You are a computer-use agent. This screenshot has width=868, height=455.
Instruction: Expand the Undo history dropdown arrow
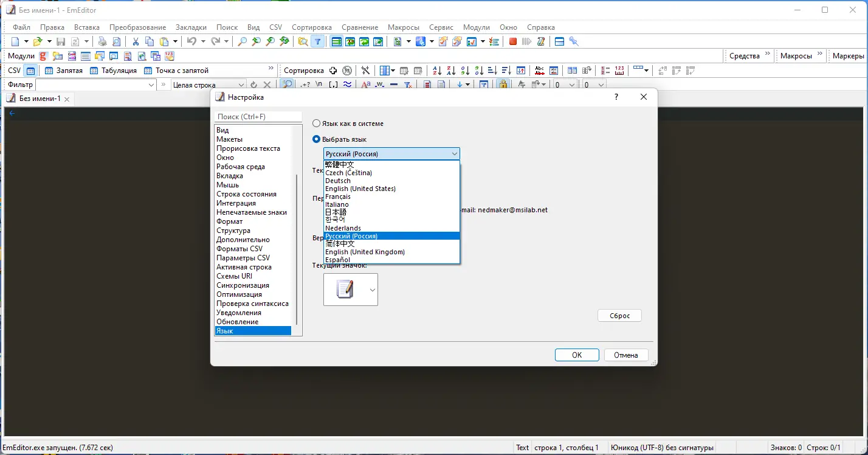click(203, 41)
